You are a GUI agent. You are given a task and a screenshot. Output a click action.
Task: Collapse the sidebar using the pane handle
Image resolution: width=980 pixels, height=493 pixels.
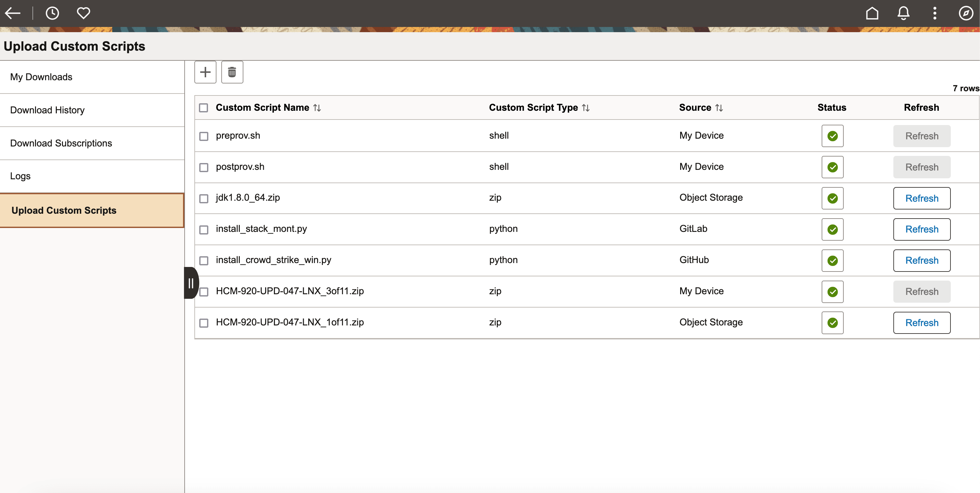tap(190, 283)
